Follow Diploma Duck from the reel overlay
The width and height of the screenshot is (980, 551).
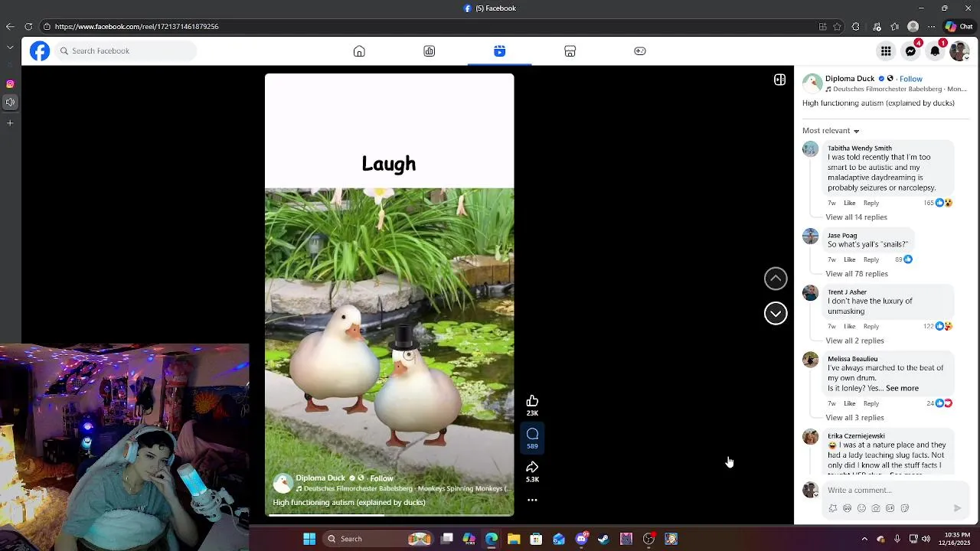(381, 478)
